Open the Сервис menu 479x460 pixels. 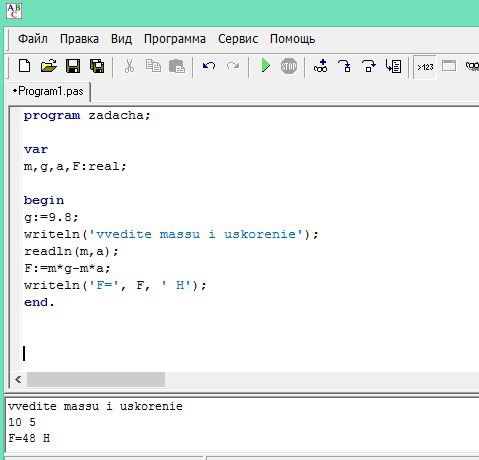[x=238, y=39]
